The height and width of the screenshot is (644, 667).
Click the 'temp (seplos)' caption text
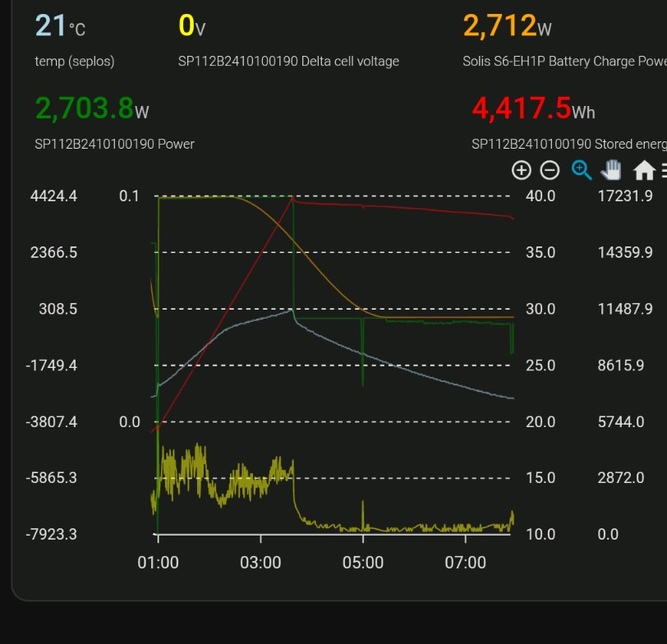click(x=75, y=62)
